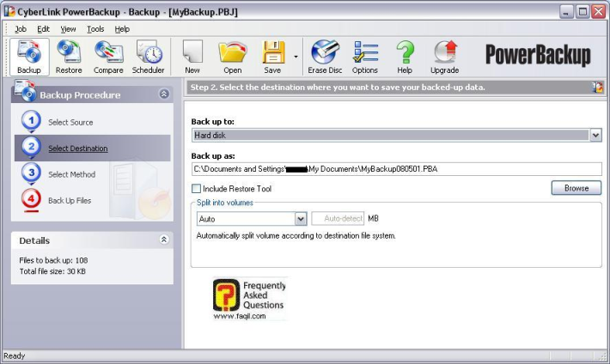Create a New backup job
The height and width of the screenshot is (364, 610).
(192, 57)
